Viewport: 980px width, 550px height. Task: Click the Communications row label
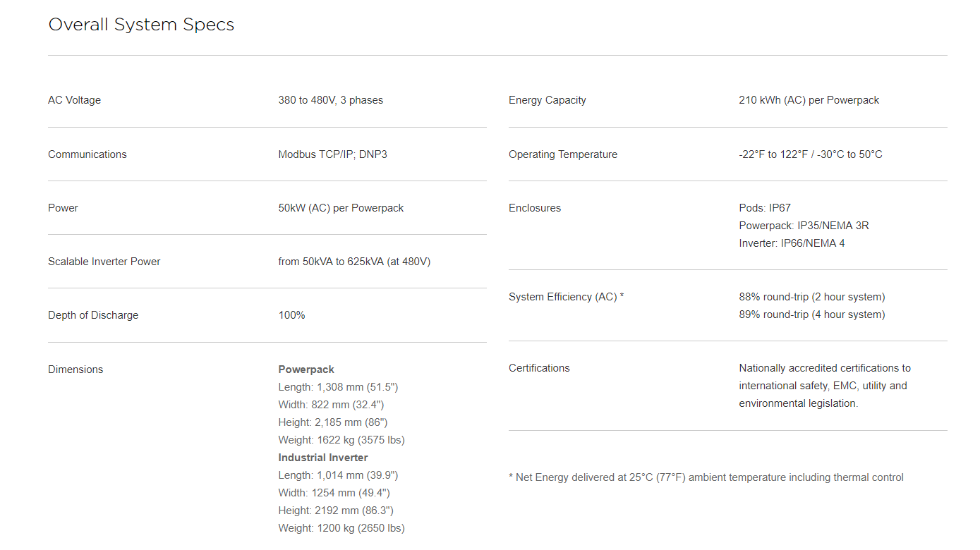point(87,154)
